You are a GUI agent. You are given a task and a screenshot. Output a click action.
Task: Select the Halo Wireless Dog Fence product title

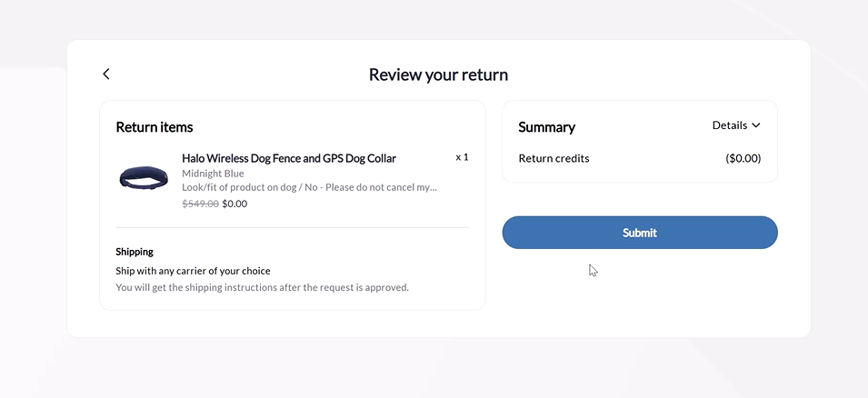[x=289, y=158]
